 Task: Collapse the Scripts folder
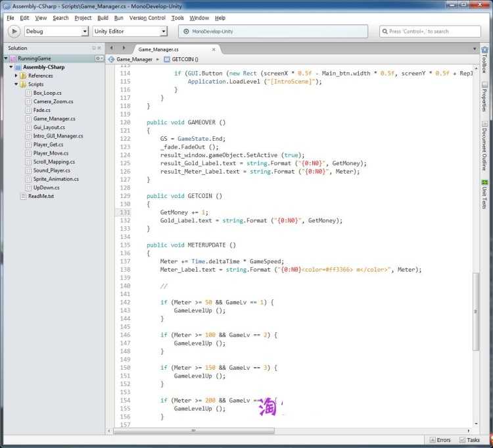click(16, 84)
